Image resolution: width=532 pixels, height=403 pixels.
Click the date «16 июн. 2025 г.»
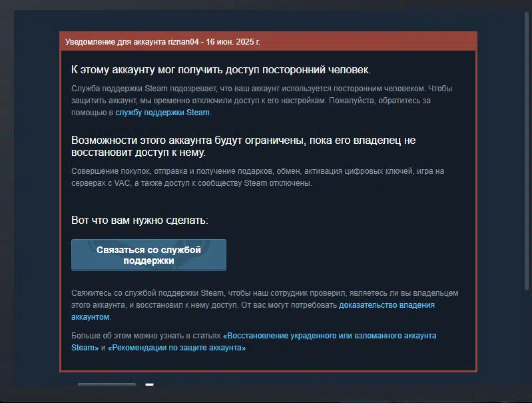233,42
